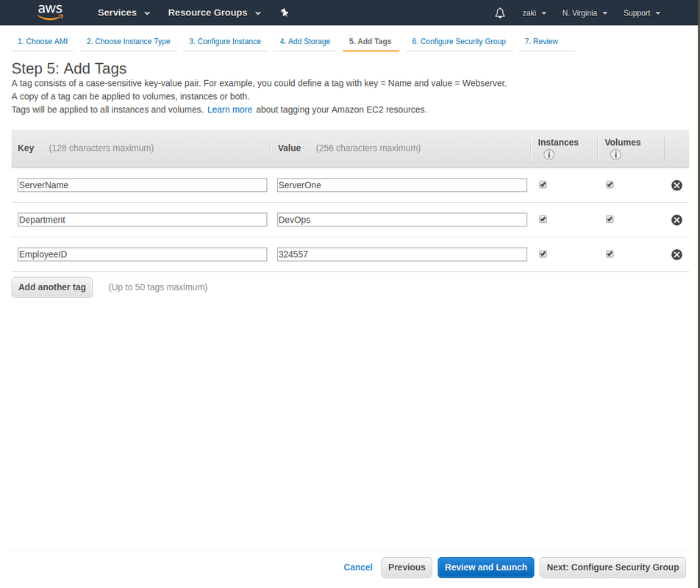Open the Support dropdown menu
Screen dimensions: 700x588
[641, 13]
